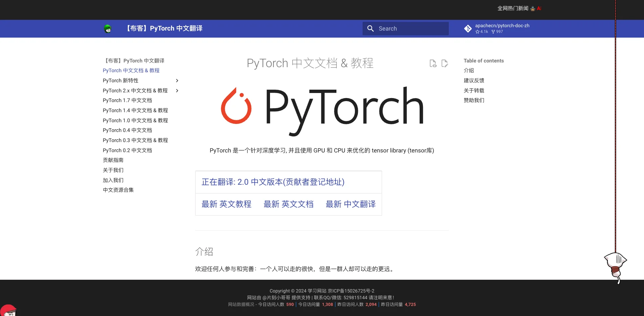Jump to 赞助我们 in table of contents
This screenshot has height=316, width=644.
[x=474, y=100]
